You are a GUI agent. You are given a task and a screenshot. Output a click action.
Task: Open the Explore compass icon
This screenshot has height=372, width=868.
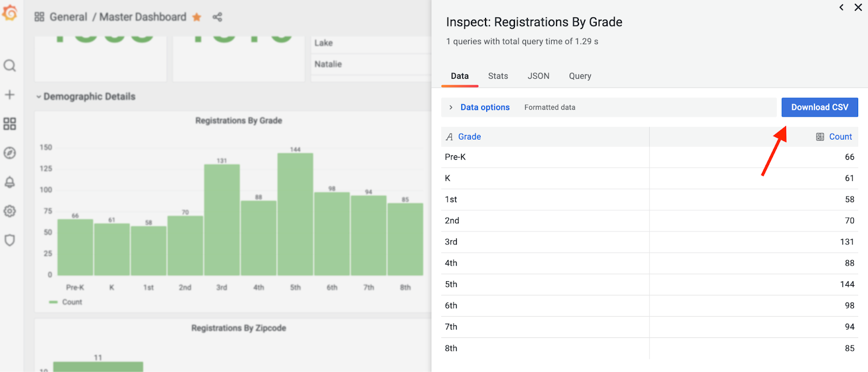(x=10, y=153)
